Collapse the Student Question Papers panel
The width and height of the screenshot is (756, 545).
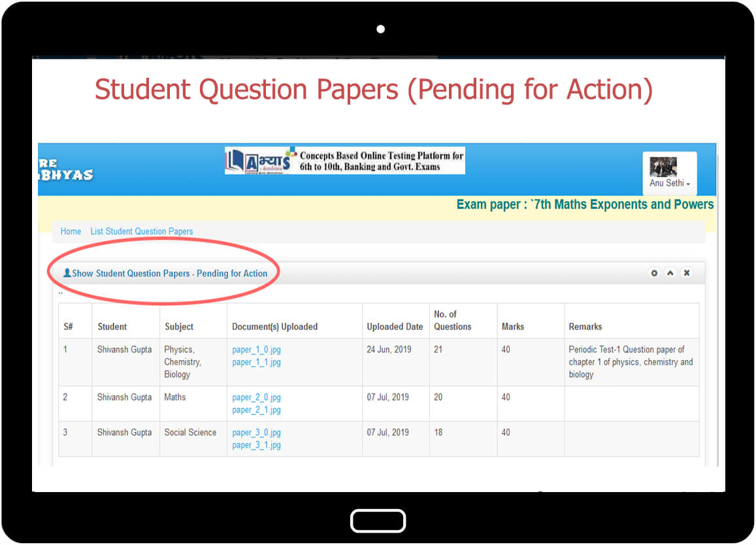point(670,273)
